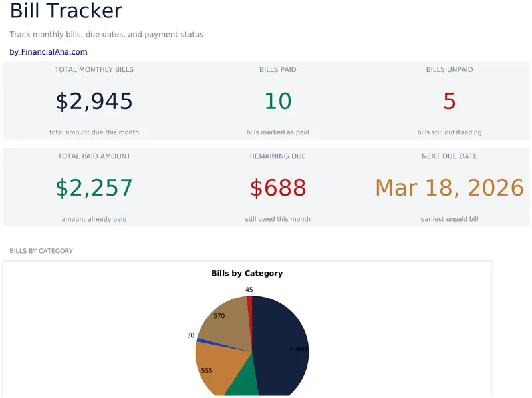This screenshot has width=532, height=398.
Task: Select the Mar 18, 2026 due date
Action: pos(450,188)
